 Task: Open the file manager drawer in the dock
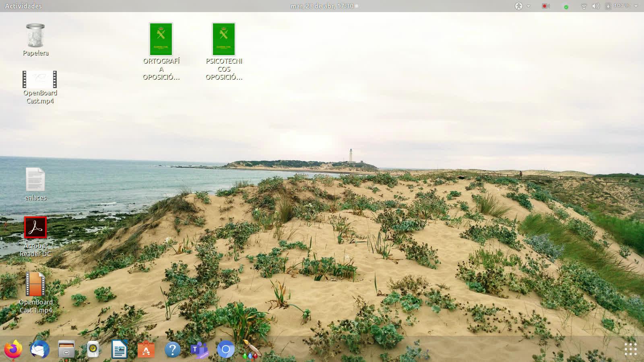click(66, 349)
